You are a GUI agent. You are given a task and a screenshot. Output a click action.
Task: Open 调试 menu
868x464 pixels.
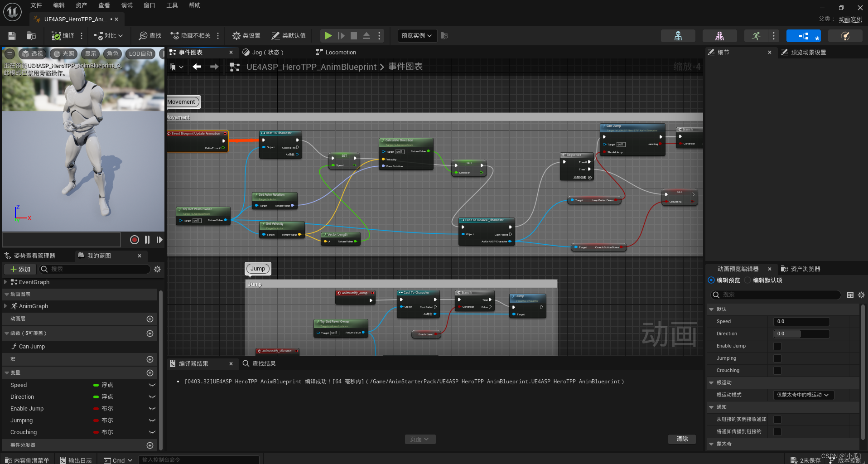[x=127, y=5]
